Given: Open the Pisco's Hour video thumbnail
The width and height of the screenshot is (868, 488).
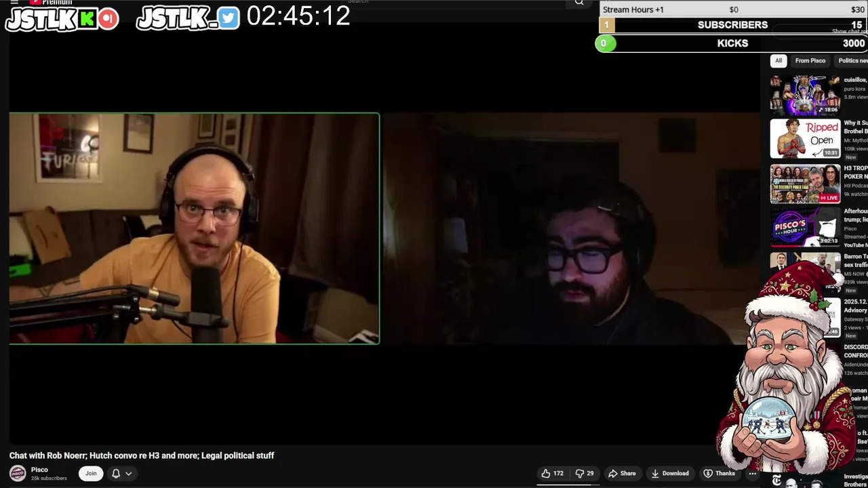Looking at the screenshot, I should (x=805, y=227).
